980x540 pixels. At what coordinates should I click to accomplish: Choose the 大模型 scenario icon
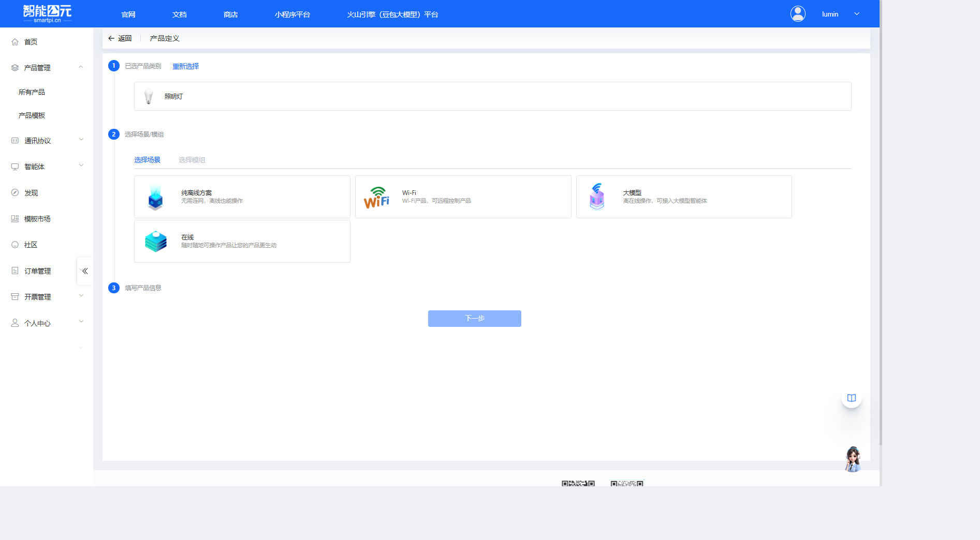[x=597, y=197]
